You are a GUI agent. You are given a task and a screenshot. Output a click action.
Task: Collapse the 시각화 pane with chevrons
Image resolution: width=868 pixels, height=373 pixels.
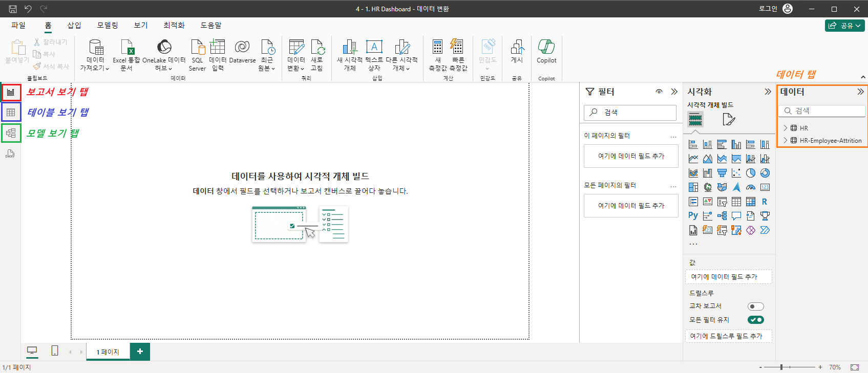pyautogui.click(x=768, y=92)
